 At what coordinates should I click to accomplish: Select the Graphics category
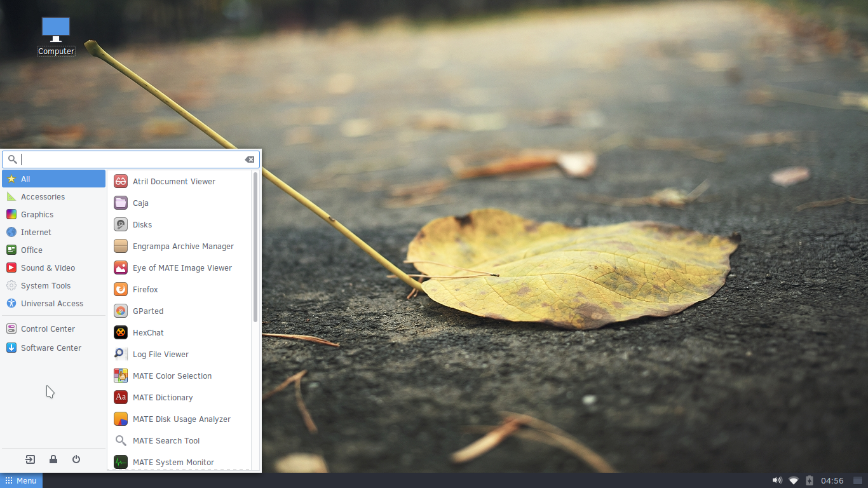tap(53, 214)
